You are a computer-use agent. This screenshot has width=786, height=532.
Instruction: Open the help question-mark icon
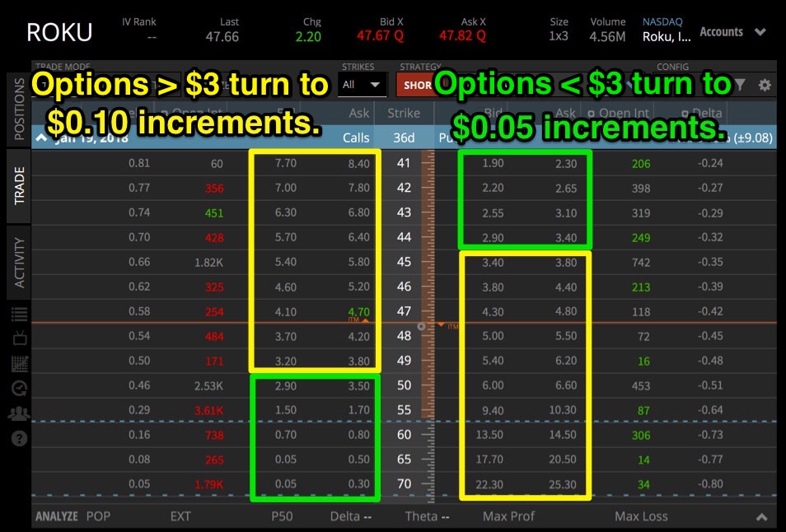click(x=18, y=438)
